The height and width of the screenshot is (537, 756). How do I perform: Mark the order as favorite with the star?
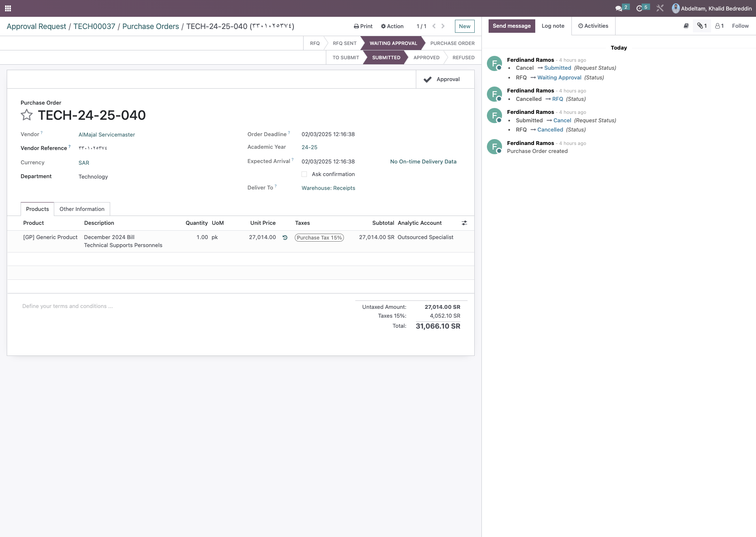coord(26,115)
